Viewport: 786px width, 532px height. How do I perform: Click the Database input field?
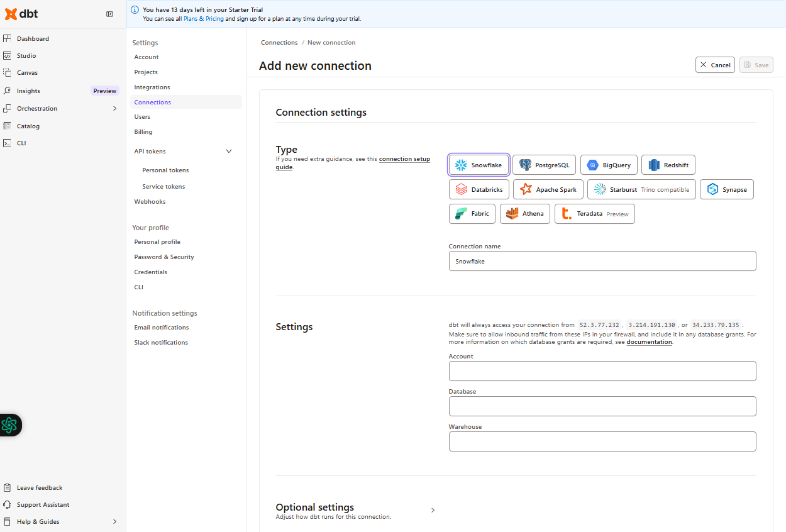point(602,406)
